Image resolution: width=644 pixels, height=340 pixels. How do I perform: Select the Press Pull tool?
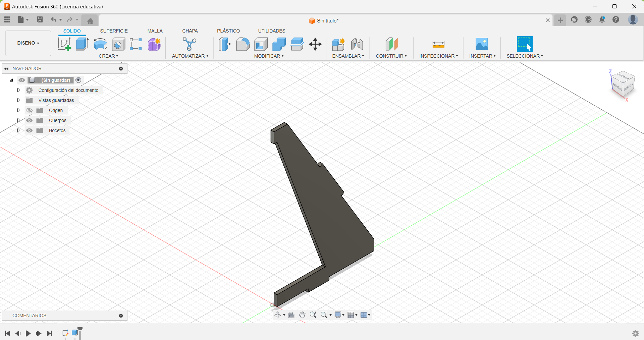pyautogui.click(x=225, y=44)
